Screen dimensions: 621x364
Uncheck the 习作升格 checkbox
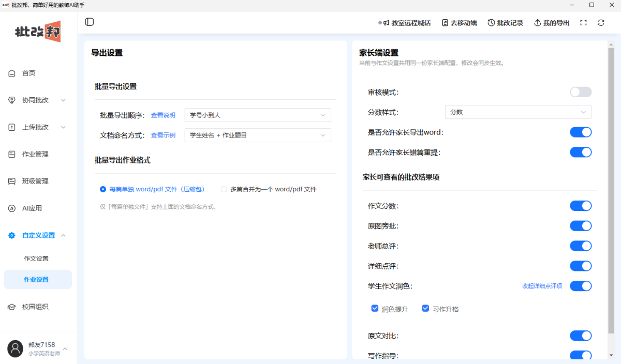tap(425, 308)
